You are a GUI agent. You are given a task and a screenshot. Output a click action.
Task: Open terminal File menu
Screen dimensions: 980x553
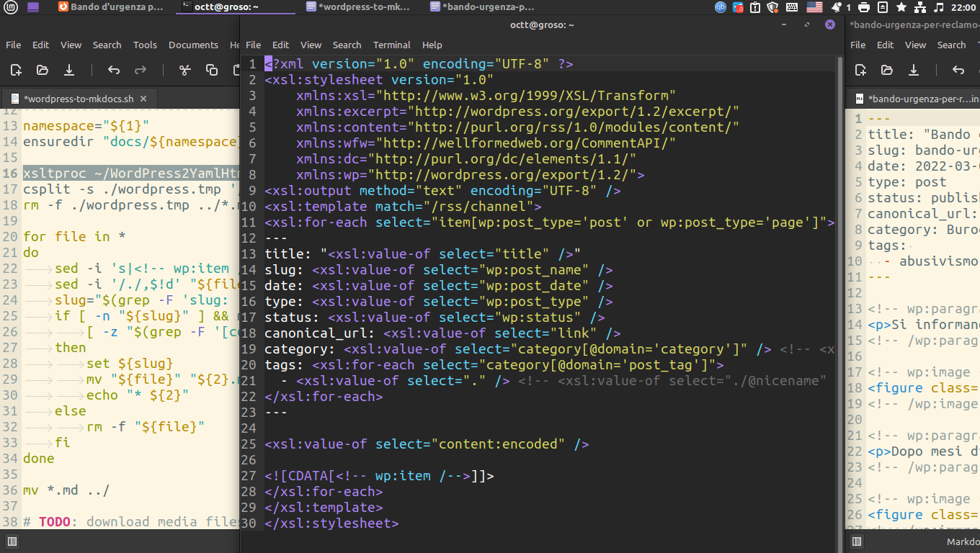click(254, 45)
